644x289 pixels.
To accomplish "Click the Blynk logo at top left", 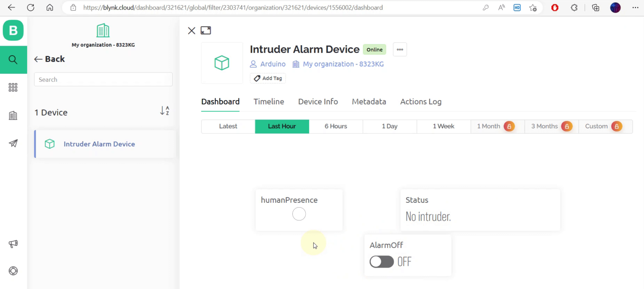I will point(13,30).
